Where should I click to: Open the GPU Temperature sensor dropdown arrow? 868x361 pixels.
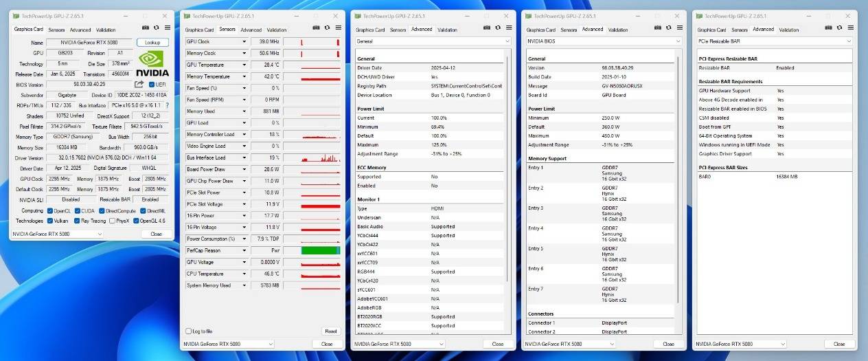tap(243, 65)
